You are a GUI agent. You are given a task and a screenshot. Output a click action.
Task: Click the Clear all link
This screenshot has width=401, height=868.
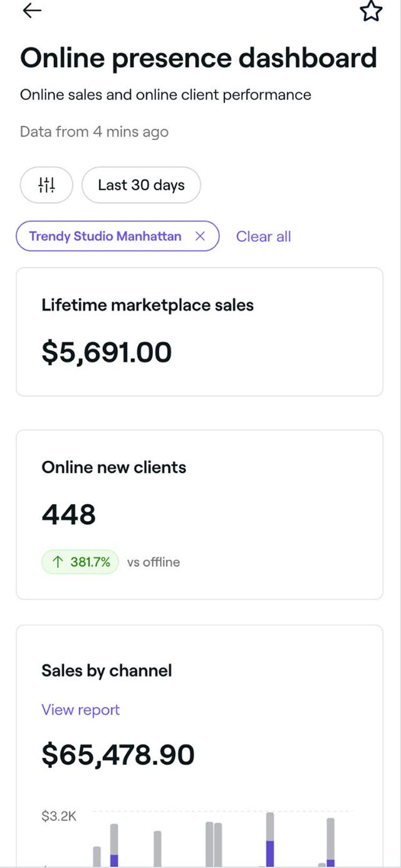click(x=263, y=236)
